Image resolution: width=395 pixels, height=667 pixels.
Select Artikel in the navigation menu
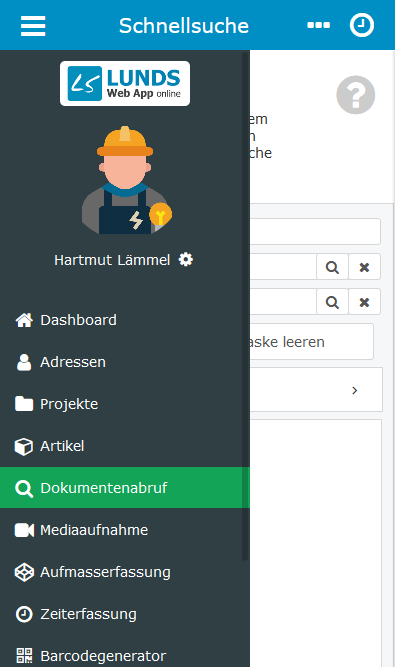pyautogui.click(x=125, y=446)
